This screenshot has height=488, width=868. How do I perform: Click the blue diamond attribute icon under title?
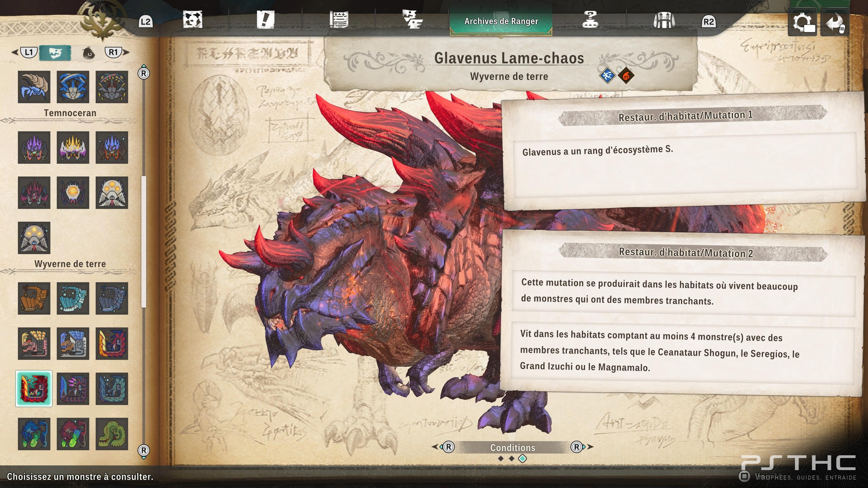point(607,76)
